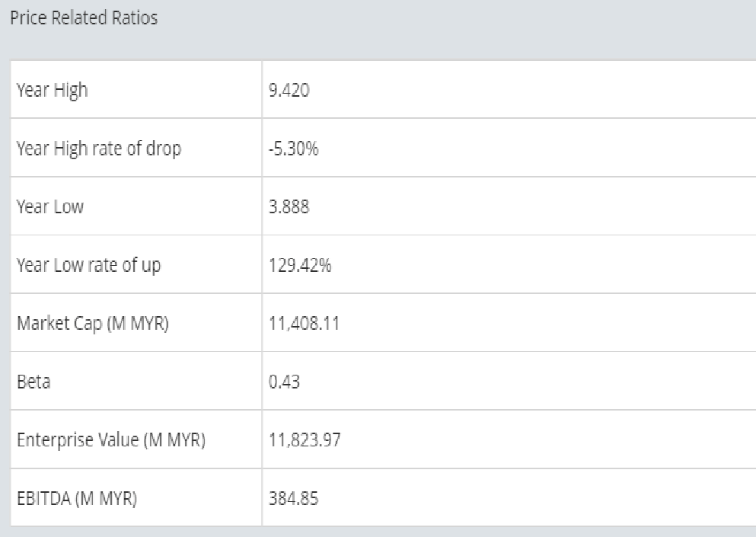Viewport: 756px width, 537px height.
Task: Click the (M MYR) unit beside Enterprise Value
Action: click(x=173, y=441)
